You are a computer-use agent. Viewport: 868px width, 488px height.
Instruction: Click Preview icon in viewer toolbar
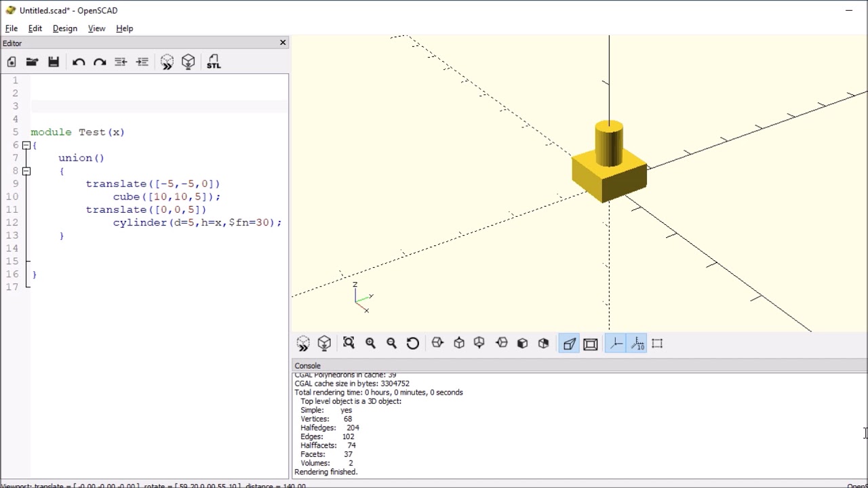pyautogui.click(x=303, y=344)
